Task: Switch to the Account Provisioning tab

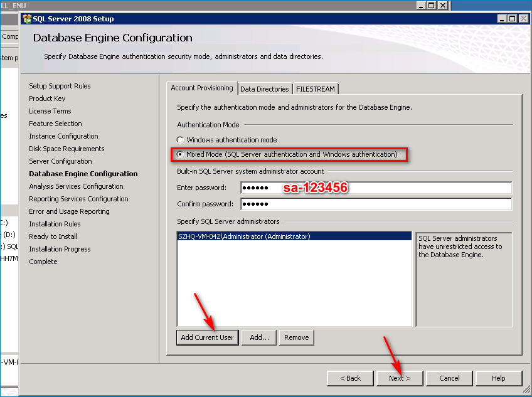Action: point(202,88)
